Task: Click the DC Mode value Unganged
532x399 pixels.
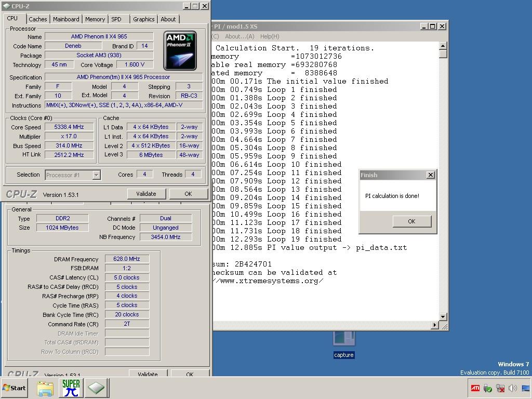Action: coord(166,228)
